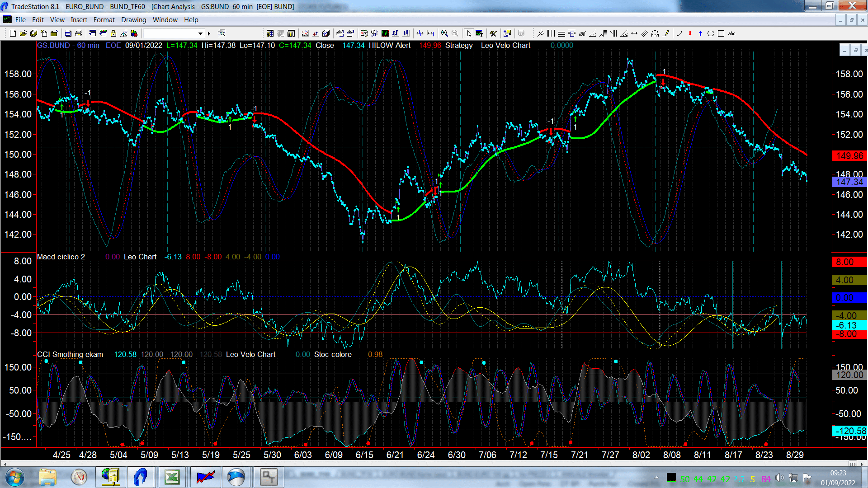Select the double-headed horizontal arrow tool
The height and width of the screenshot is (488, 868).
[x=634, y=33]
